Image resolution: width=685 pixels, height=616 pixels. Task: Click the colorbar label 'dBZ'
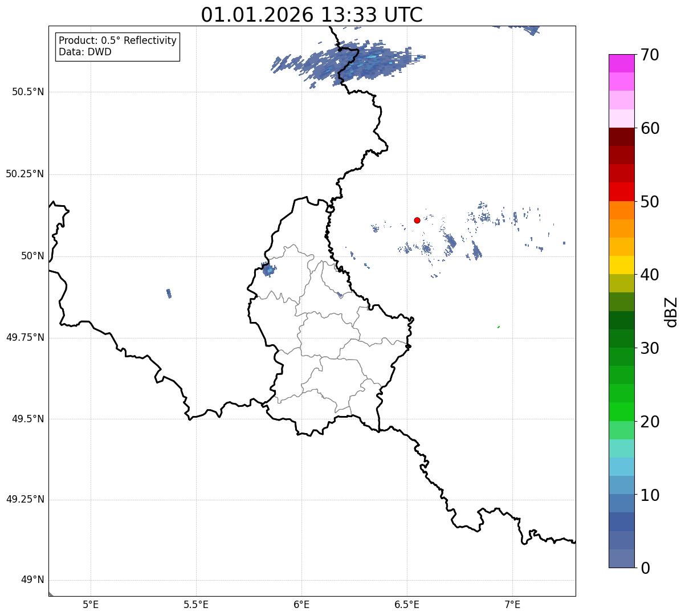[671, 312]
